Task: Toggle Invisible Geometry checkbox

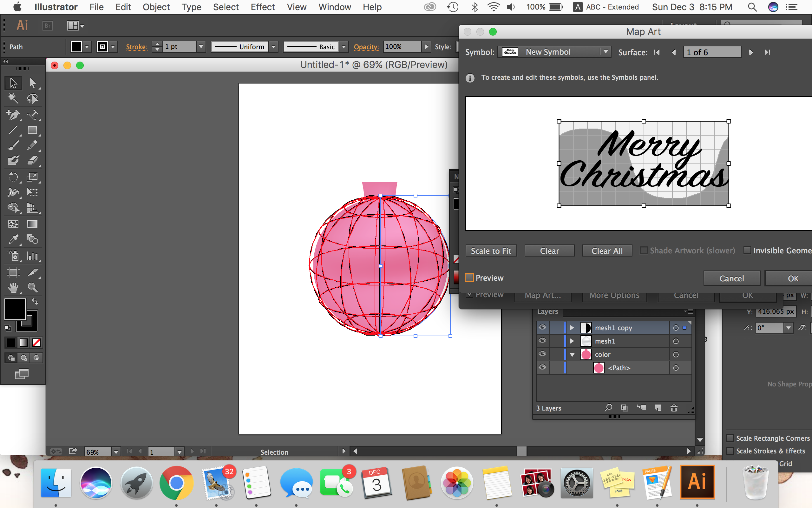Action: coord(747,250)
